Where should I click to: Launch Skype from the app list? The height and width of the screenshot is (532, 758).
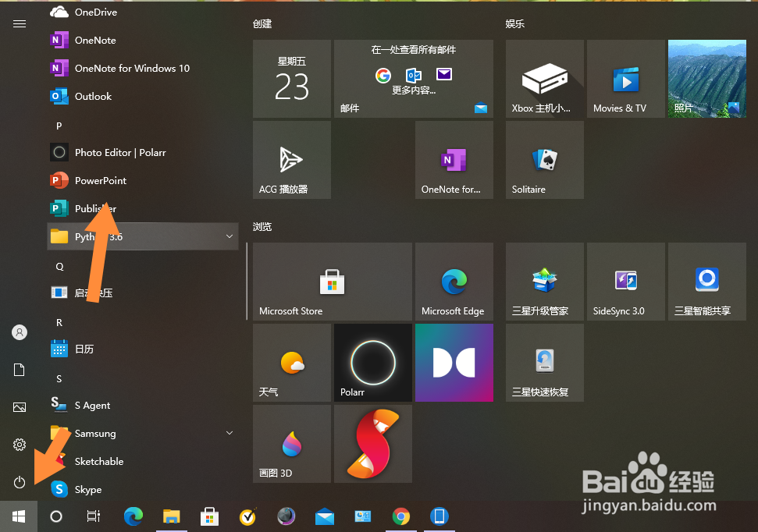143,489
